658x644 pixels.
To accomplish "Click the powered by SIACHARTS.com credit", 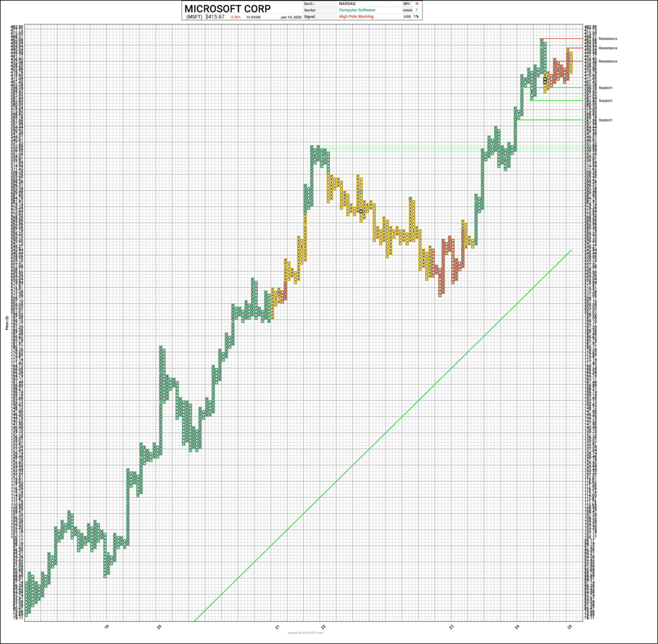I will click(x=306, y=633).
